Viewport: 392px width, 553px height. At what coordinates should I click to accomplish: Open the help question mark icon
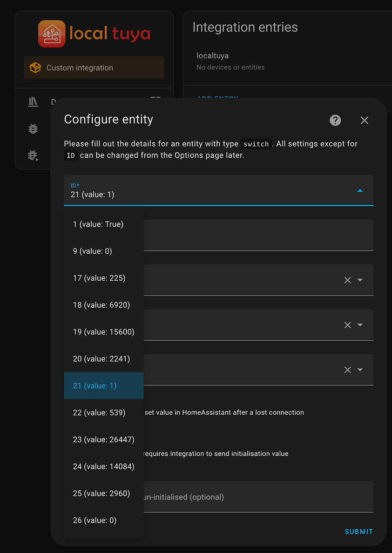(335, 120)
